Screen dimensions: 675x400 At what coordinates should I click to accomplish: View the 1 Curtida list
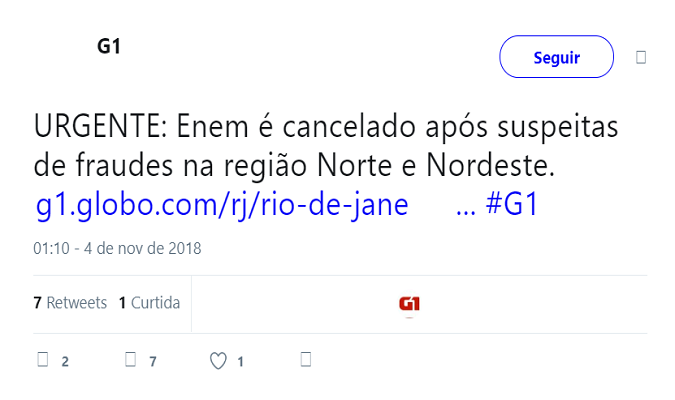coord(149,303)
